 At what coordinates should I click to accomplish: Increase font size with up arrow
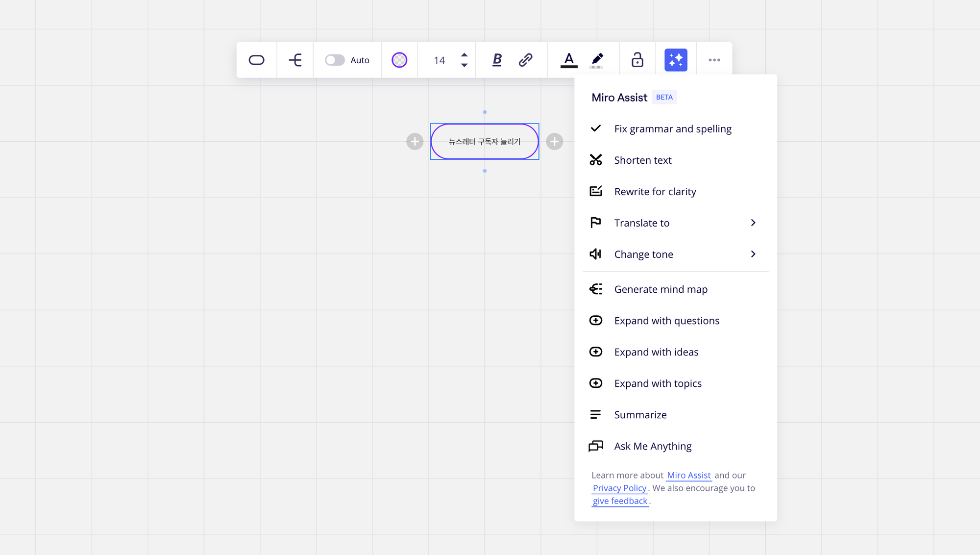[x=464, y=54]
